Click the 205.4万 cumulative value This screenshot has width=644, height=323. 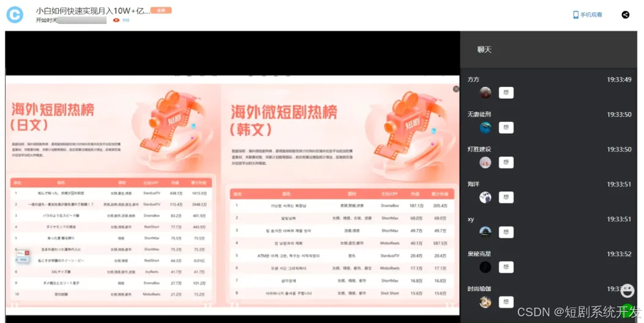440,205
